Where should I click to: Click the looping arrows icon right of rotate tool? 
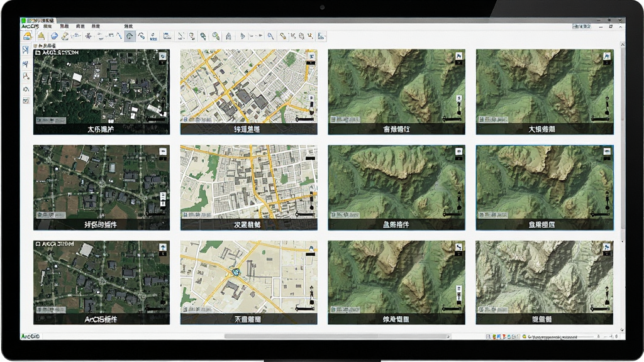pyautogui.click(x=142, y=36)
